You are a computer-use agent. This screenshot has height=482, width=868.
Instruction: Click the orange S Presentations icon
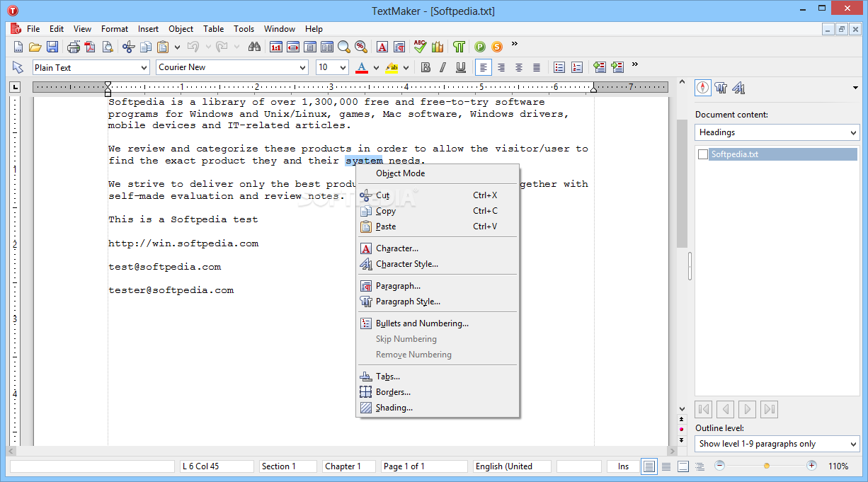(x=497, y=47)
